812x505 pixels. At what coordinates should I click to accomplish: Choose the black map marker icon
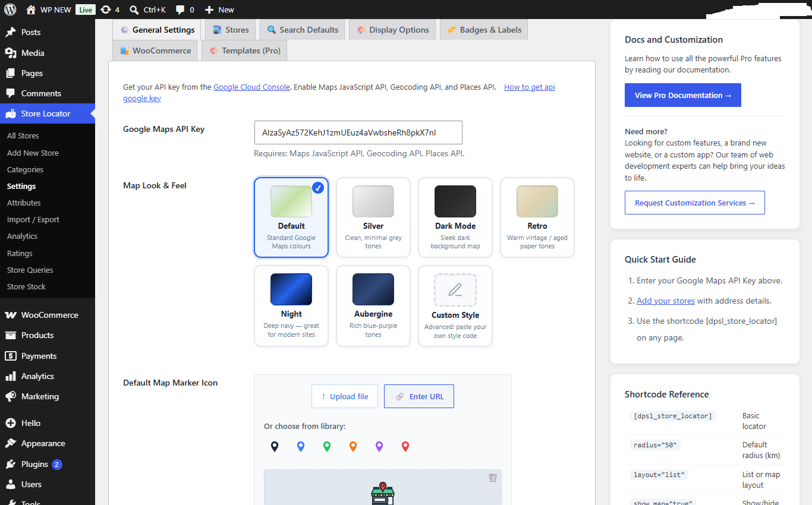tap(275, 446)
